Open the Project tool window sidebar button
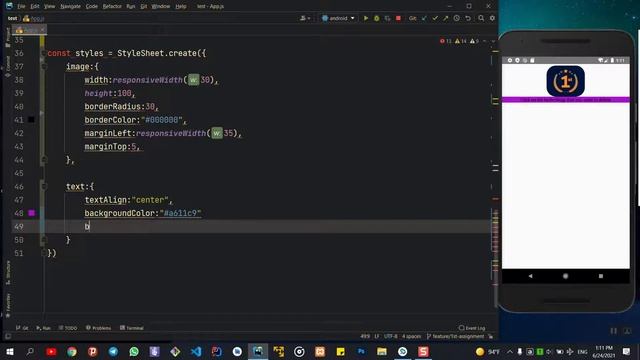 pos(8,38)
